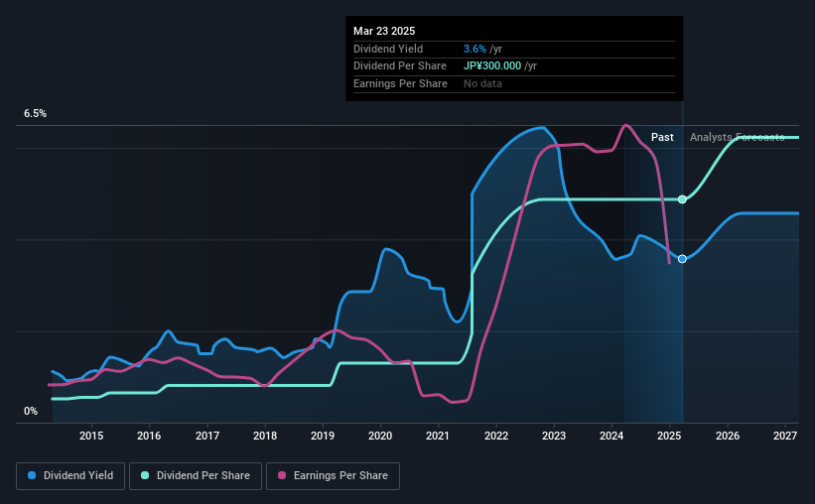This screenshot has width=815, height=504.
Task: Toggle the Dividend Yield legend button
Action: coord(70,476)
